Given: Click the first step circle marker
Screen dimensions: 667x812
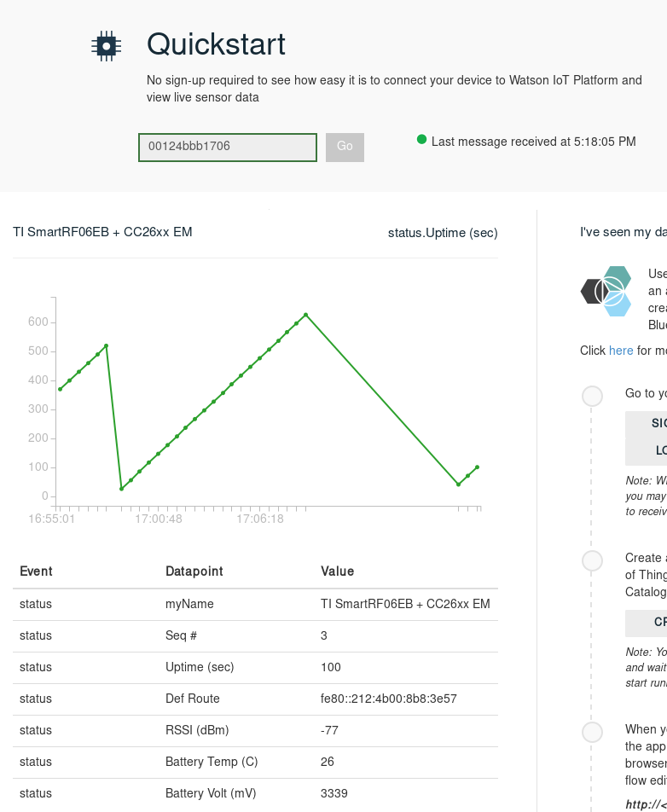Looking at the screenshot, I should (592, 396).
